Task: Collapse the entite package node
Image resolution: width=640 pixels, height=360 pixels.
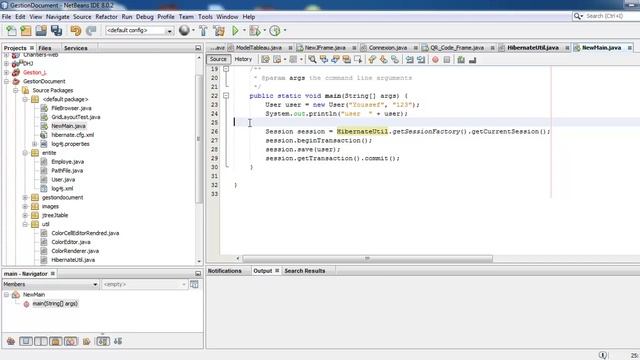Action: [25, 153]
